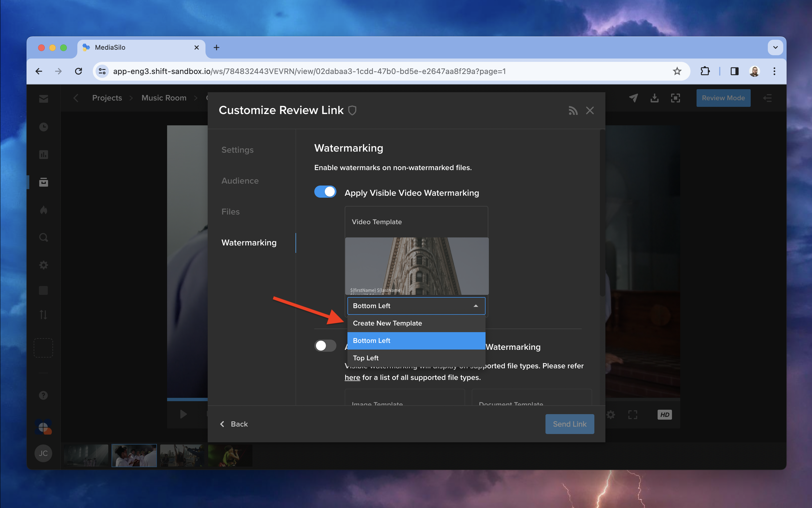
Task: Bookmark this page with the star icon
Action: pos(677,71)
